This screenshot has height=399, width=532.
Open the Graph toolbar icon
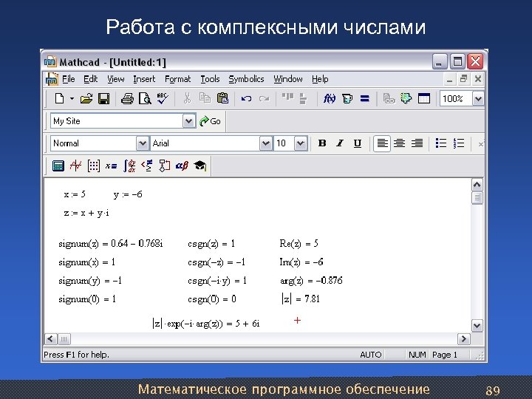coord(75,166)
